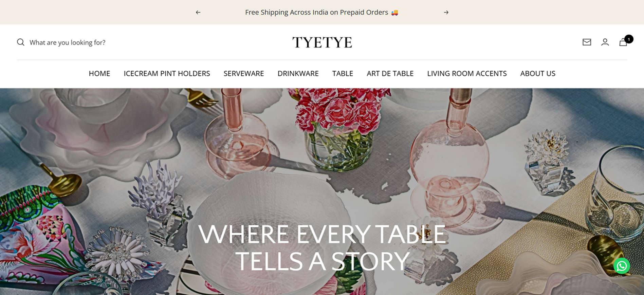Open ICECREAM PINT HOLDERS menu
The width and height of the screenshot is (644, 295).
tap(167, 73)
